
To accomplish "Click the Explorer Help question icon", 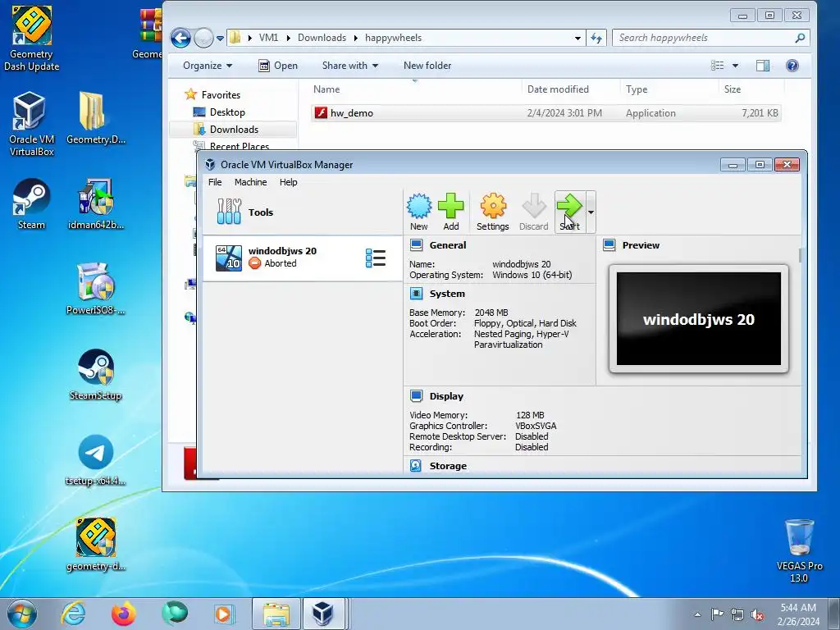I will coord(792,66).
